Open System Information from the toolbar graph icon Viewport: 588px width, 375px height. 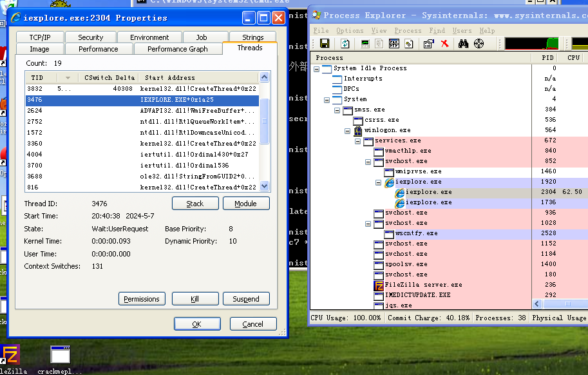tap(365, 44)
